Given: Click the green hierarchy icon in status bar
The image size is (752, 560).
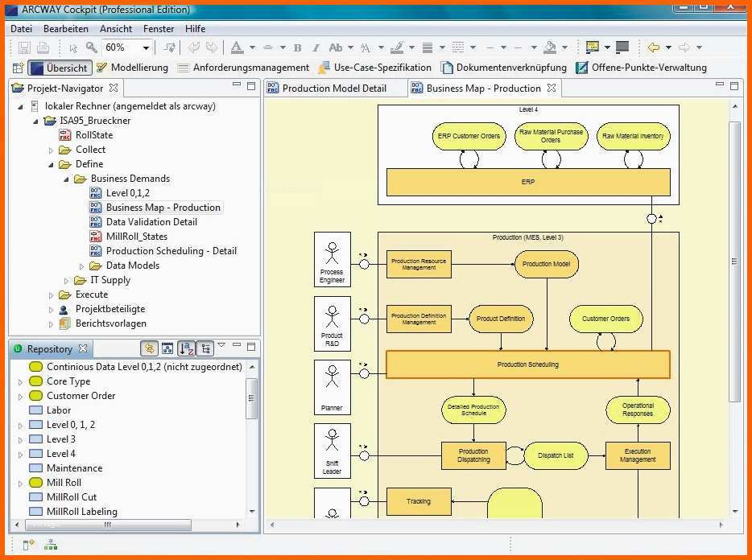Looking at the screenshot, I should pyautogui.click(x=51, y=546).
